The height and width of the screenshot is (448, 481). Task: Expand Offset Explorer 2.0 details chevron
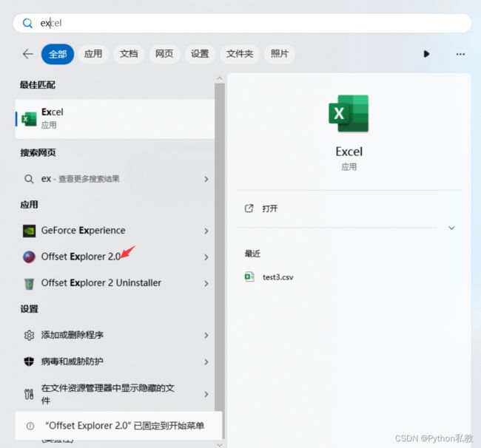point(206,257)
